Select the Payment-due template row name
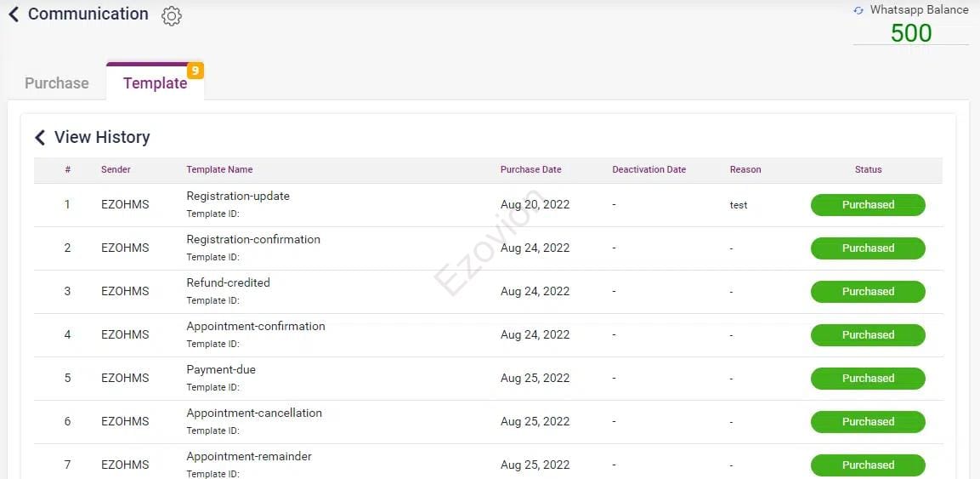Viewport: 980px width, 479px height. pos(221,369)
